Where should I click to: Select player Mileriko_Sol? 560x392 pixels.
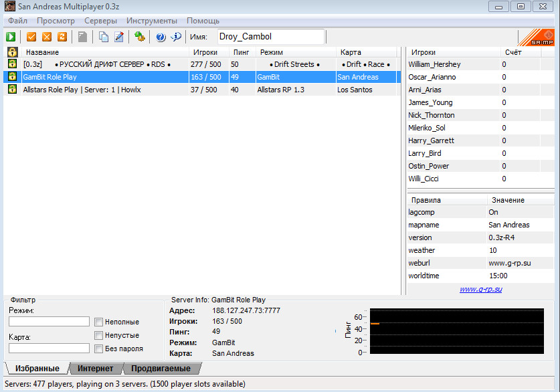point(480,128)
